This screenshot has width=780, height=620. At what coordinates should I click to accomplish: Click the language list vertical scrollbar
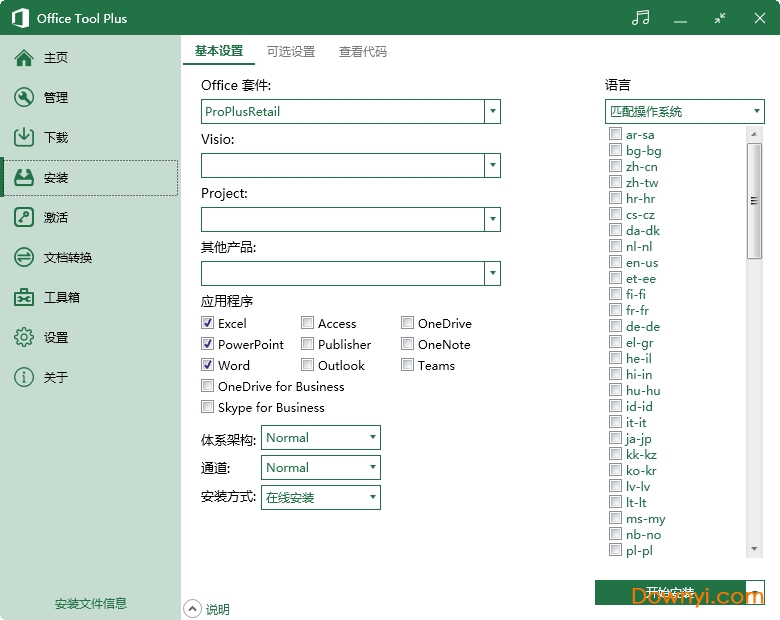point(754,200)
